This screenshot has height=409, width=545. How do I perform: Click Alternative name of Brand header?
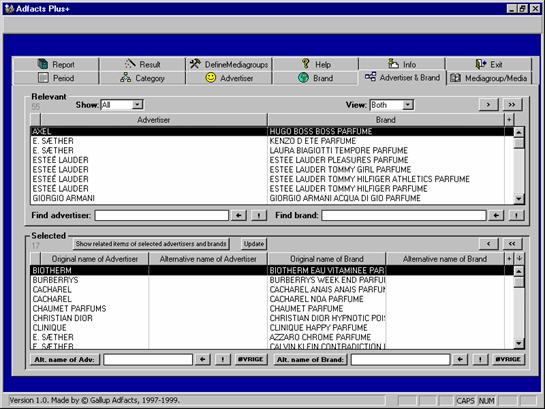pyautogui.click(x=445, y=259)
